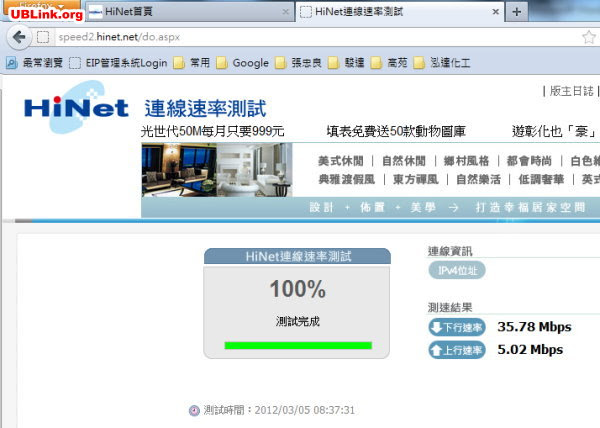600x428 pixels.
Task: Open the Google bookmarks folder
Action: [242, 63]
